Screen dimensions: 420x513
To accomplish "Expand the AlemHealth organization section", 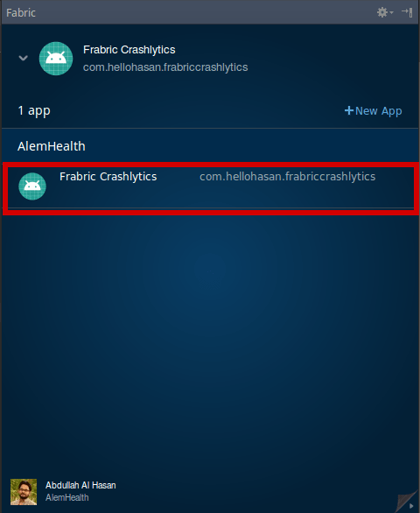I will coord(52,146).
